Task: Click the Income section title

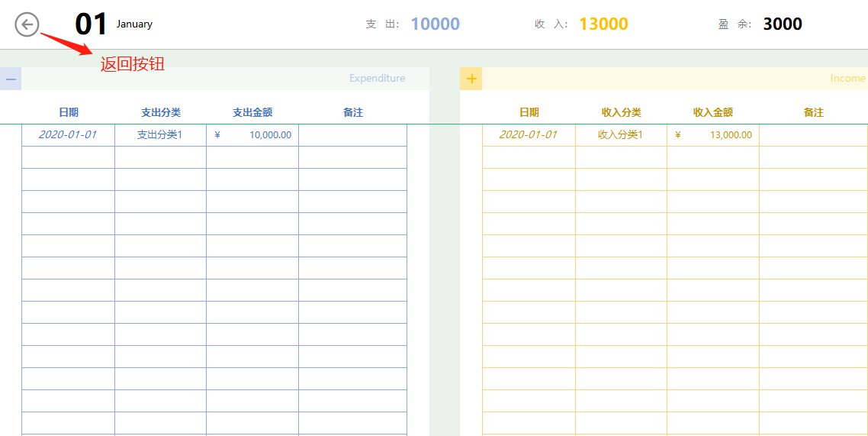Action: pos(847,79)
